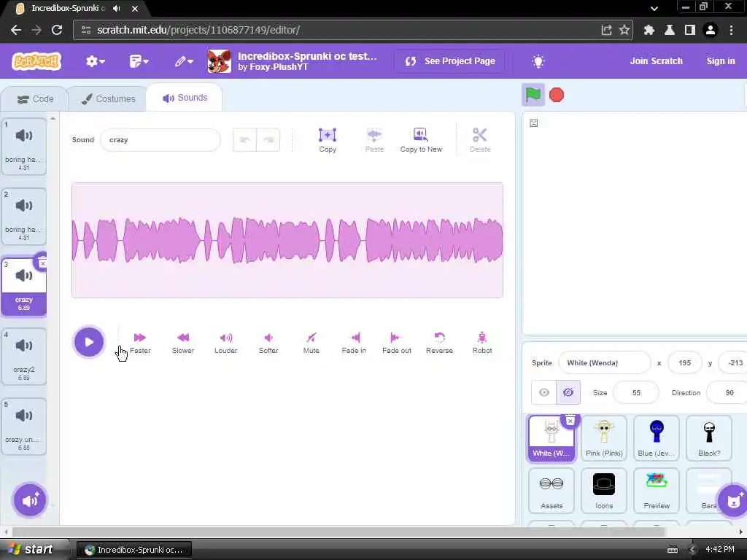Image resolution: width=747 pixels, height=560 pixels.
Task: Click the Paste tool
Action: click(374, 140)
